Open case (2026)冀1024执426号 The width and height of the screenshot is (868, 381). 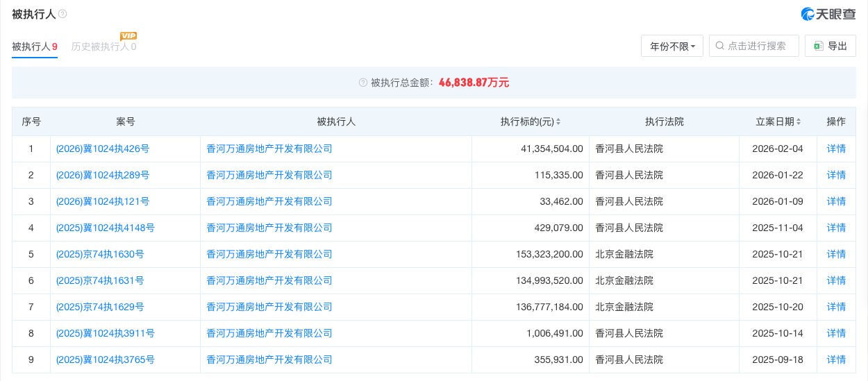pyautogui.click(x=102, y=149)
